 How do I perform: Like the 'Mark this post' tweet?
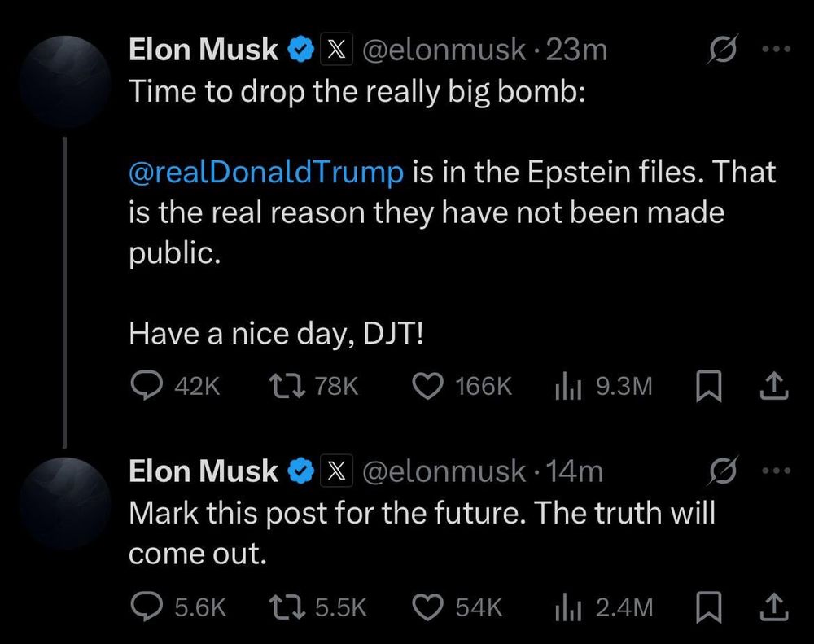(427, 606)
